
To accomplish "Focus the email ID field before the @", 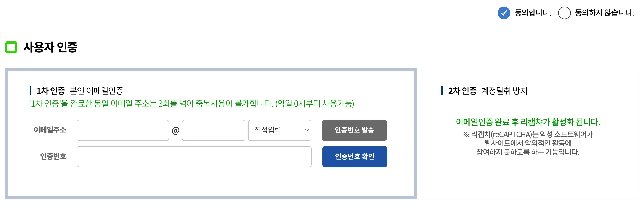I will pos(123,130).
